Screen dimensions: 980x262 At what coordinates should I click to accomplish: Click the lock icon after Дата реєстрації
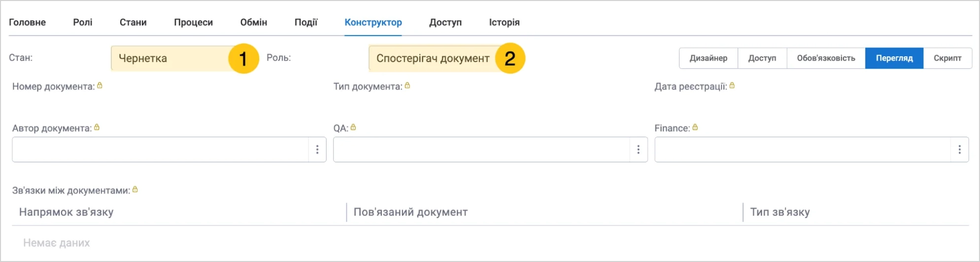pos(732,85)
